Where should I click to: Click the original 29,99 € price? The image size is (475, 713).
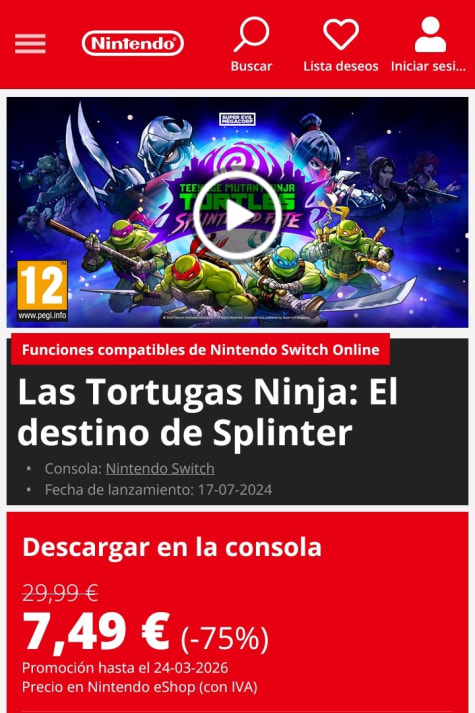pyautogui.click(x=60, y=592)
